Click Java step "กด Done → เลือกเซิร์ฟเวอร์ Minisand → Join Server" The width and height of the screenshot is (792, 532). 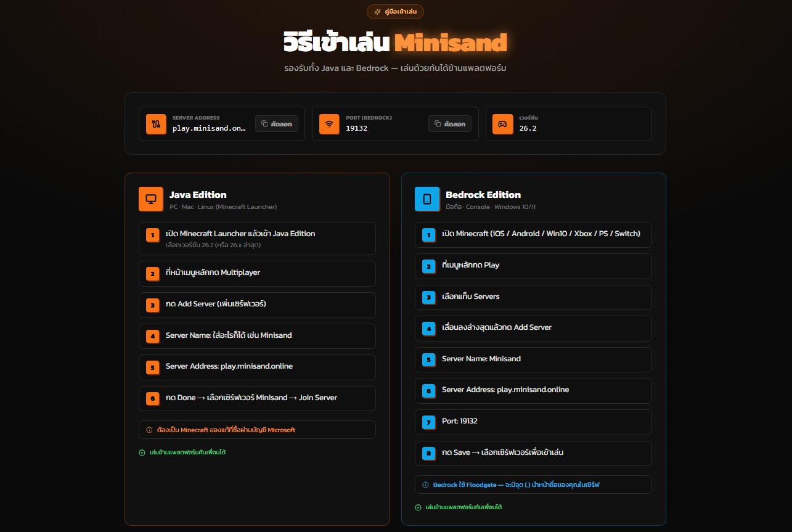[257, 399]
